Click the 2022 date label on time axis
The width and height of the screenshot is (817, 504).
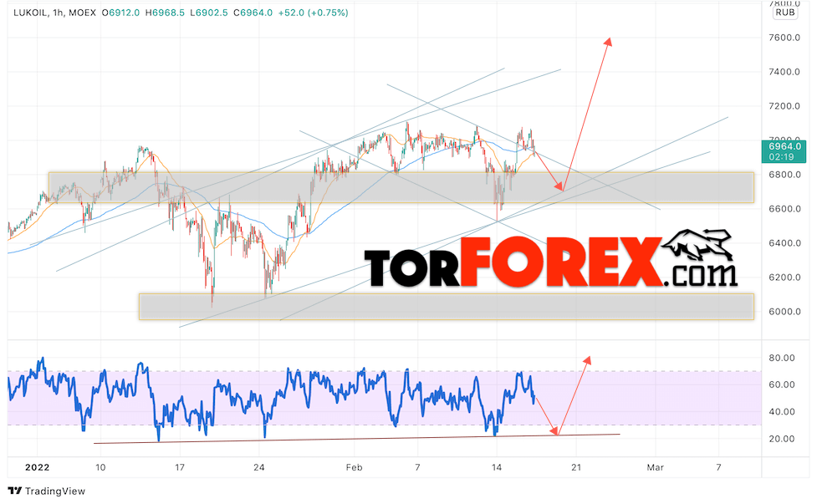coord(37,467)
